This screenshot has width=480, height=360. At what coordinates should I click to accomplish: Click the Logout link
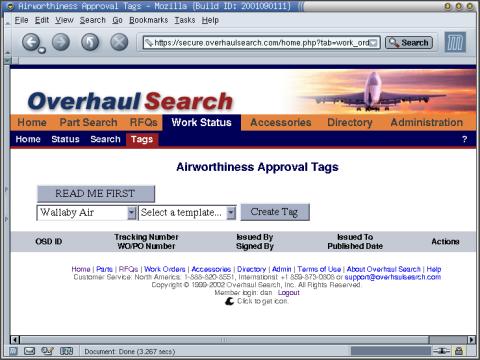pos(289,293)
